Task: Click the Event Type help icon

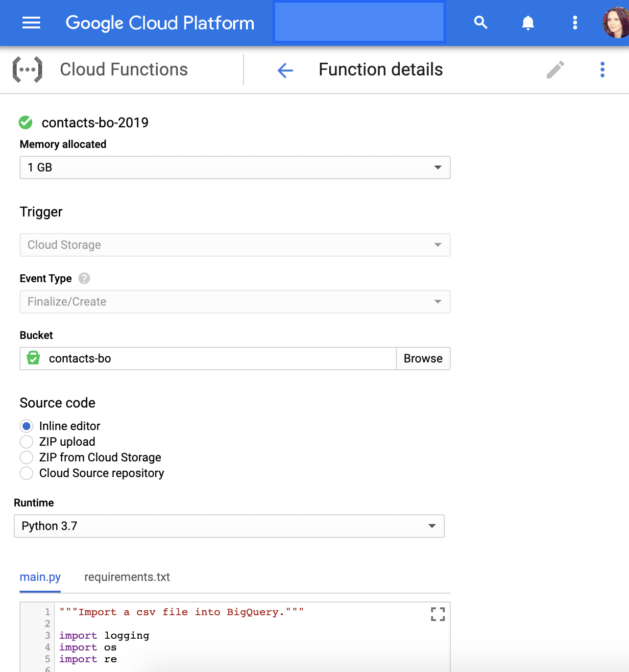Action: point(84,278)
